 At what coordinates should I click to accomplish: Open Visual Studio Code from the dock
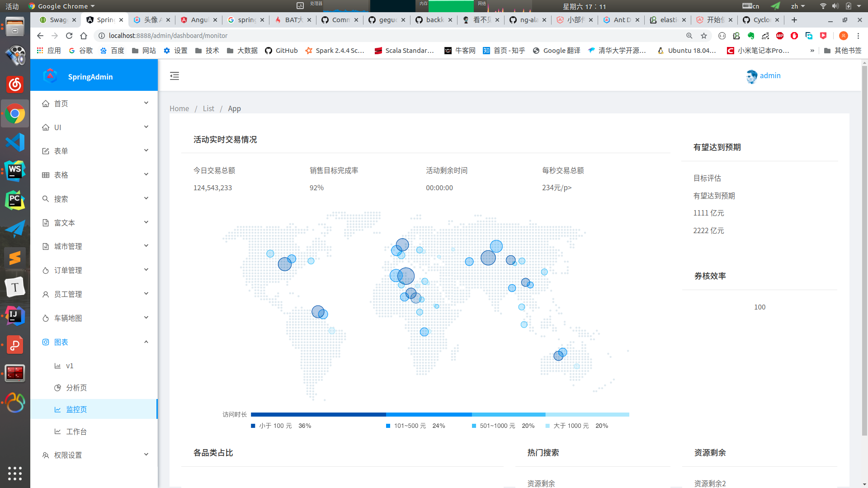(15, 142)
